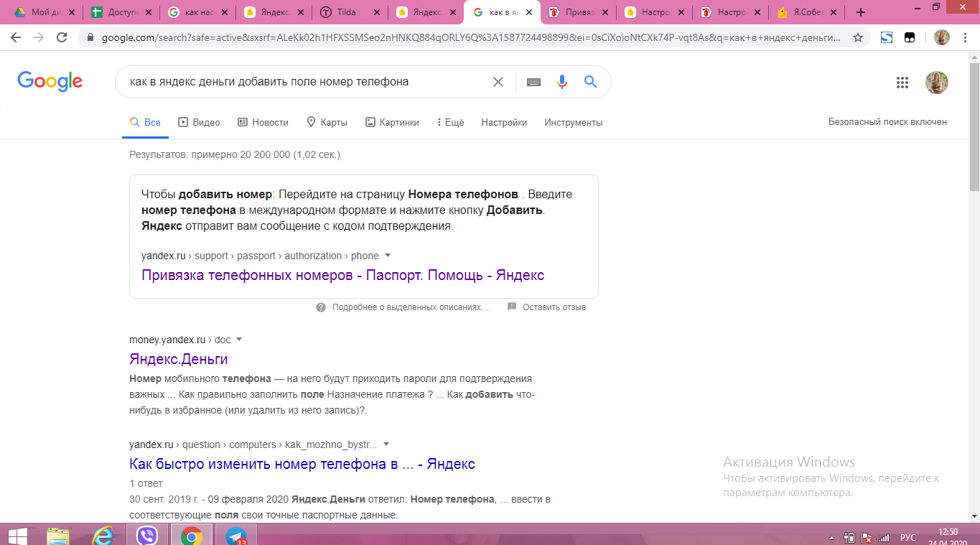View site info via the lock icon

(90, 37)
